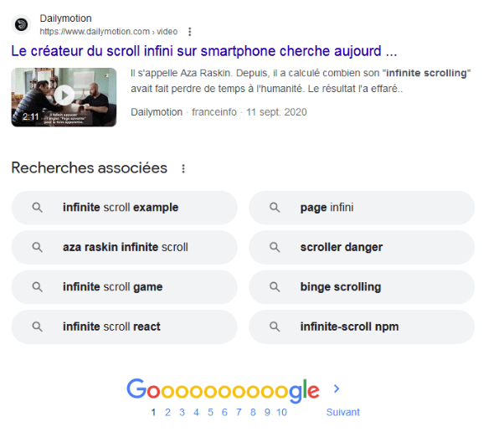
Task: Select the infinite scroll react related search
Action: point(125,327)
